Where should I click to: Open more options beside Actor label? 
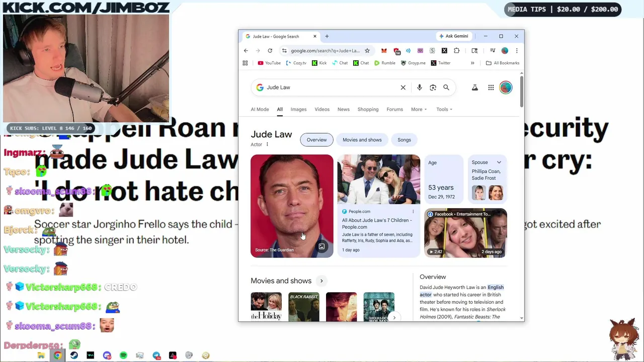(x=267, y=145)
